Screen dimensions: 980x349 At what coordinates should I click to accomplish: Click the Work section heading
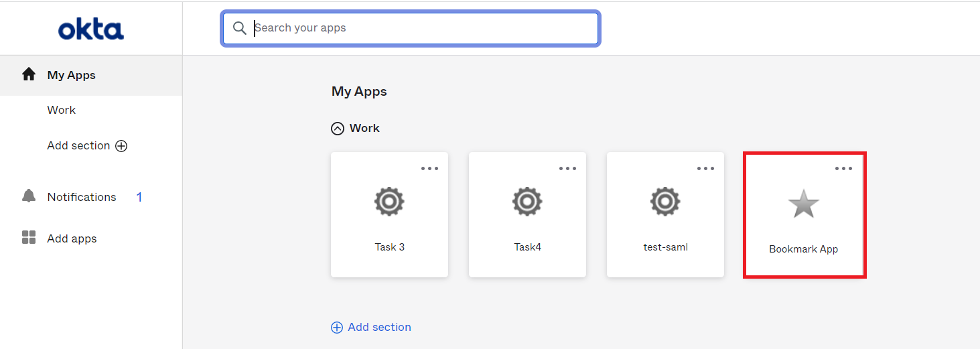(364, 128)
